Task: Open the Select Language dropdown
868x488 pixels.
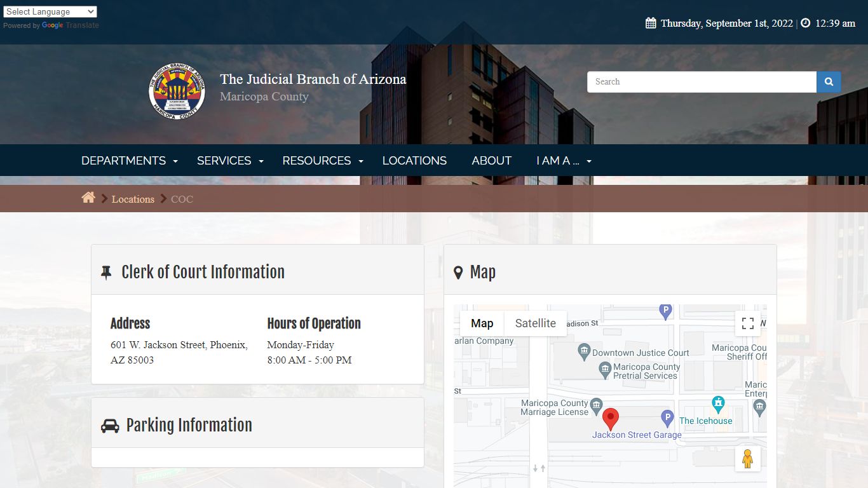Action: 50,11
